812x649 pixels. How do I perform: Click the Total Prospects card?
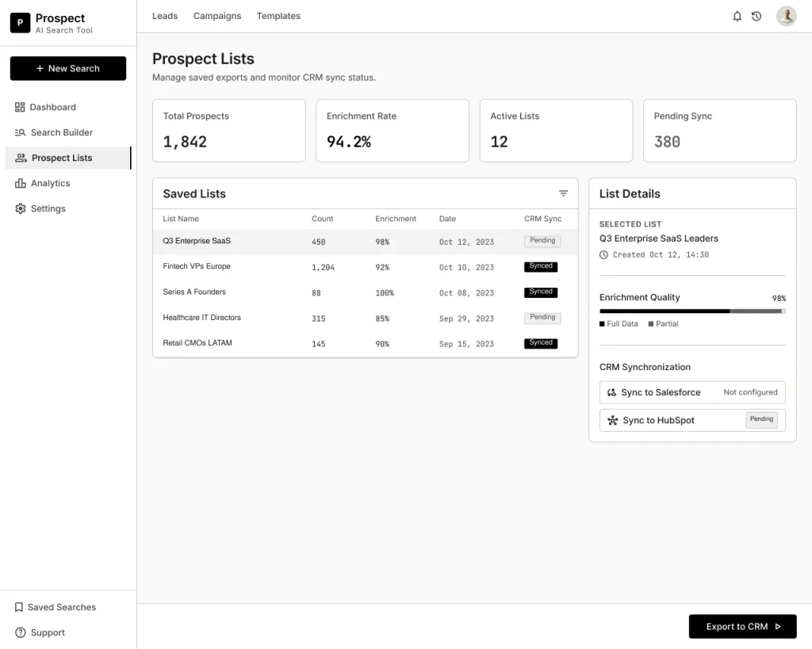pyautogui.click(x=229, y=131)
